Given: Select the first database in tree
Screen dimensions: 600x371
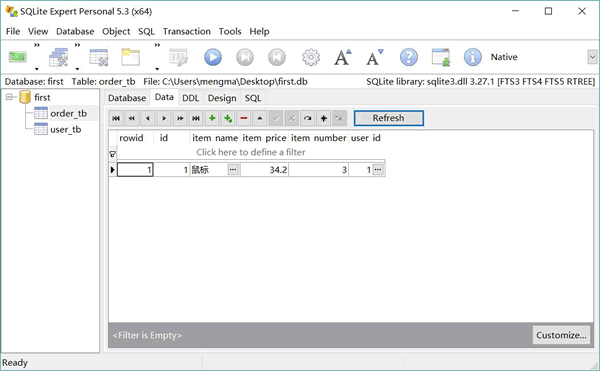Looking at the screenshot, I should pos(42,97).
